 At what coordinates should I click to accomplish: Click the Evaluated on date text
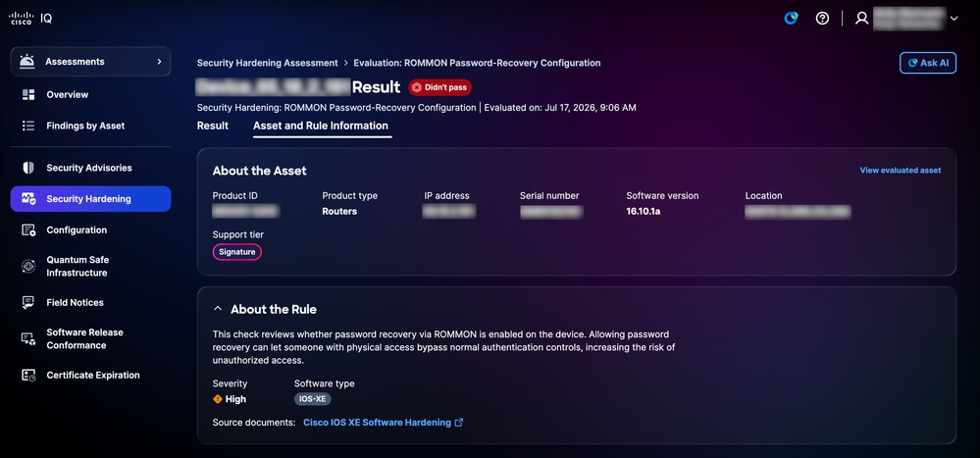560,108
